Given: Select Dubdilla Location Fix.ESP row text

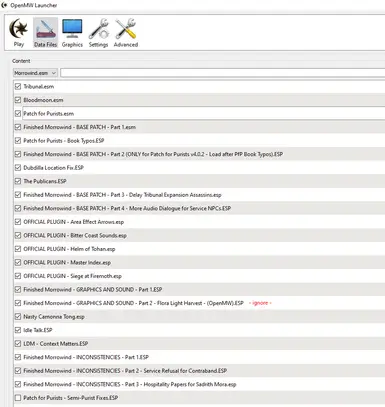Looking at the screenshot, I should pos(53,168).
